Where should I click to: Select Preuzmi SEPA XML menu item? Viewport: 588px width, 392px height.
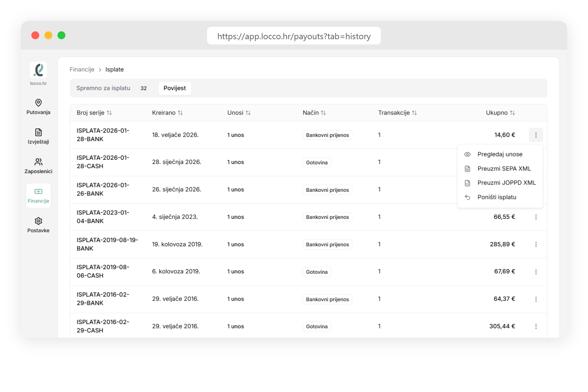(504, 169)
